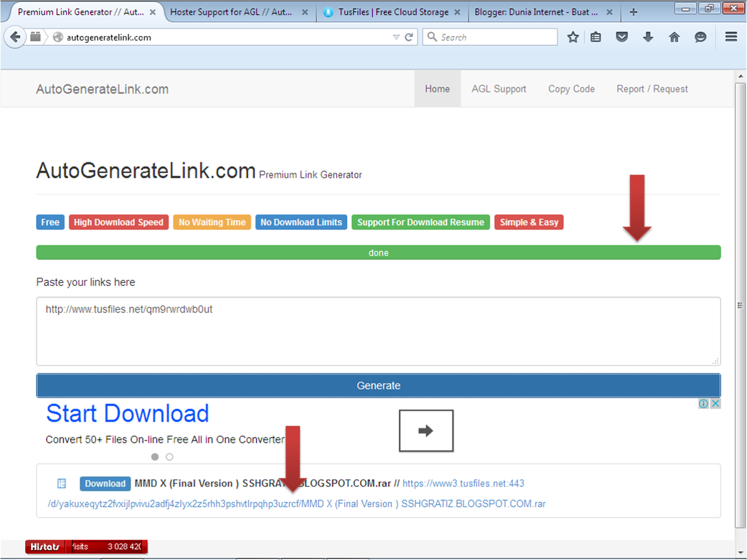Close the Premium Link Generator tab
This screenshot has height=560, width=747.
153,12
